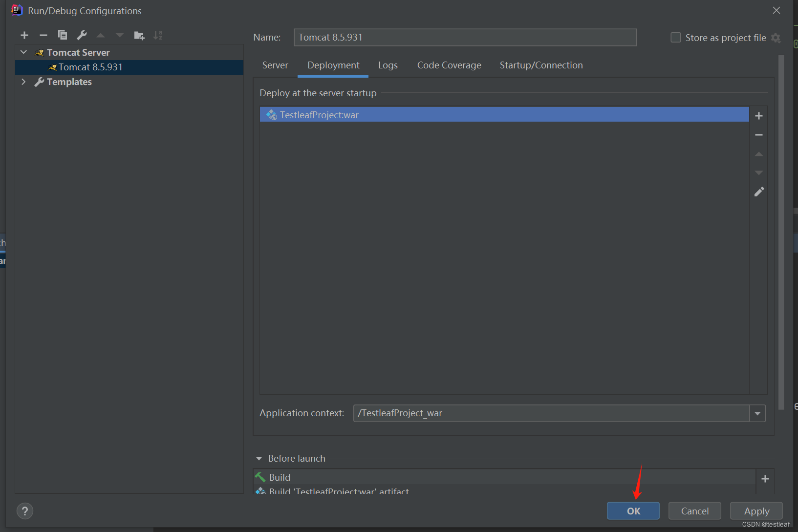The width and height of the screenshot is (798, 532).
Task: Select Tomcat 8.5.931 configuration in tree
Action: click(x=129, y=67)
